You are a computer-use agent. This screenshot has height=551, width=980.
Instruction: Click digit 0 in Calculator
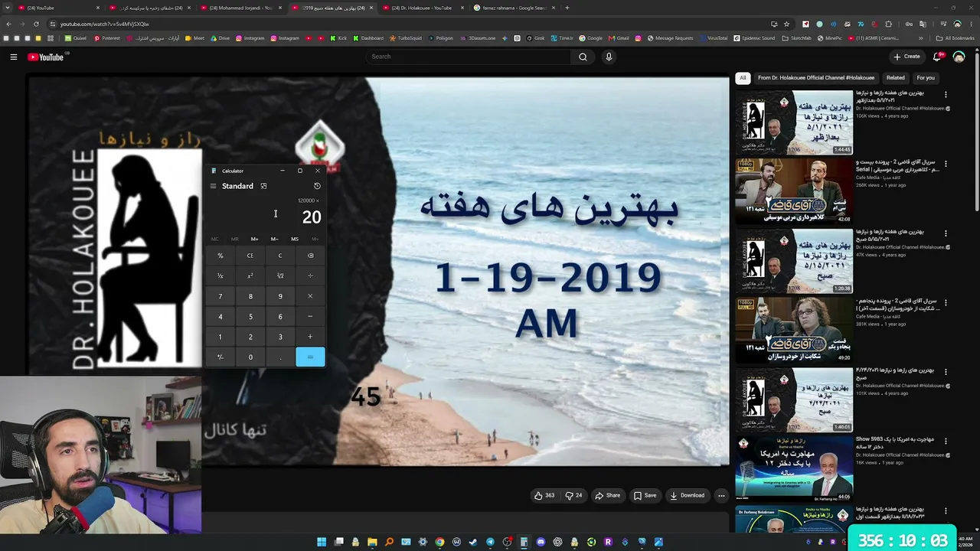[250, 357]
